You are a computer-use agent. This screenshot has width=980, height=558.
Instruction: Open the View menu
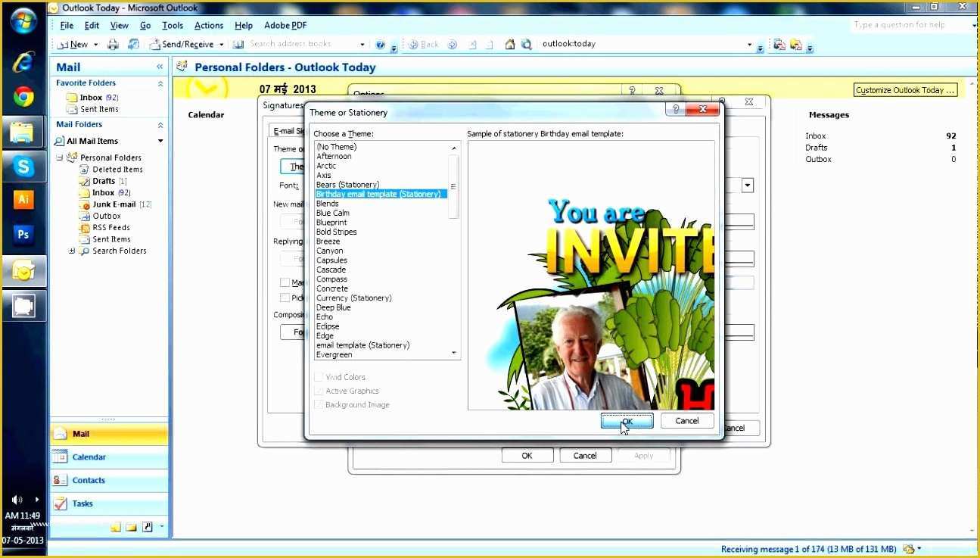coord(119,26)
